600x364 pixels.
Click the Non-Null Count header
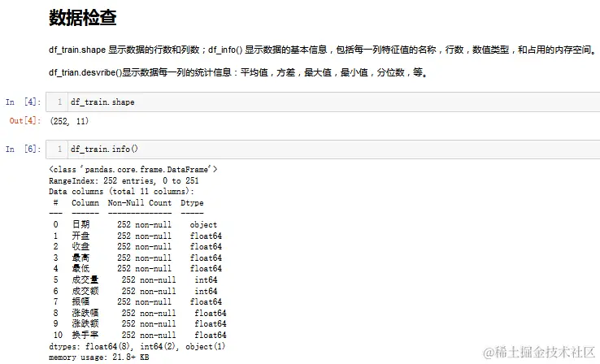[140, 203]
